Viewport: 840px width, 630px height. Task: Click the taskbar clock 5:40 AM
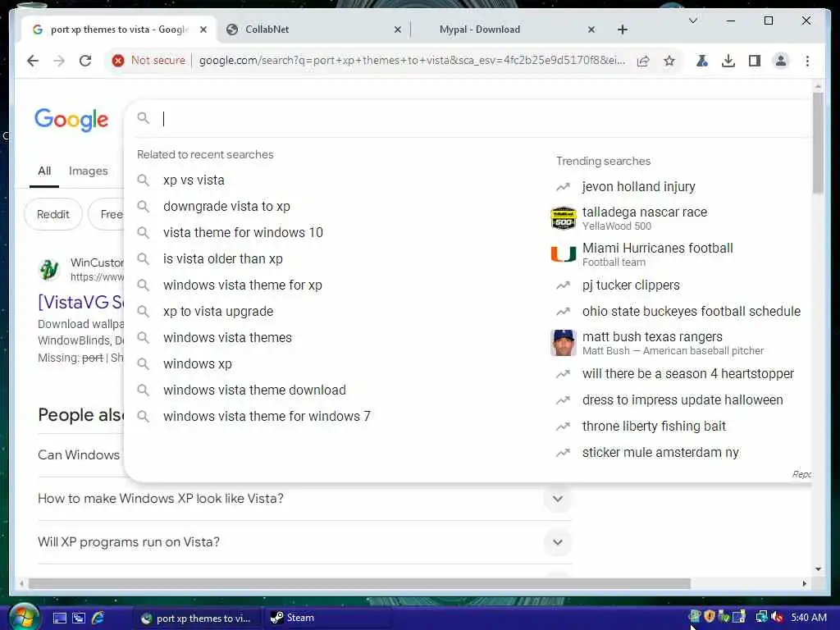[809, 618]
